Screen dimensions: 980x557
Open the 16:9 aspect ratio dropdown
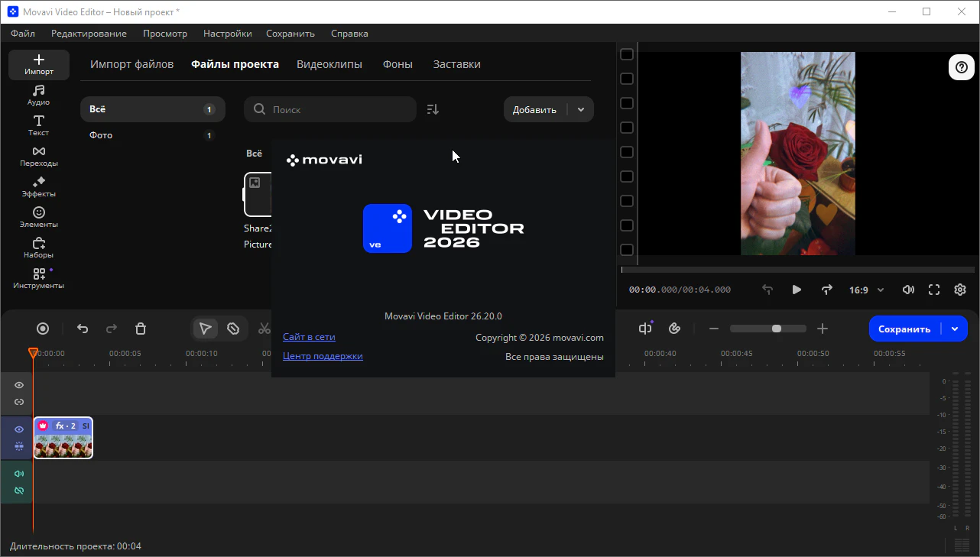(x=866, y=290)
